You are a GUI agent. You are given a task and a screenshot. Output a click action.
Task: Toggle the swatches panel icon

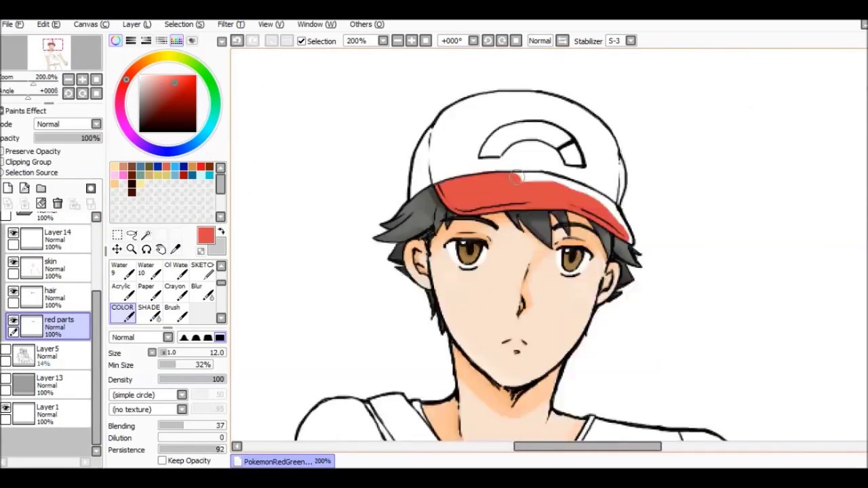click(176, 41)
